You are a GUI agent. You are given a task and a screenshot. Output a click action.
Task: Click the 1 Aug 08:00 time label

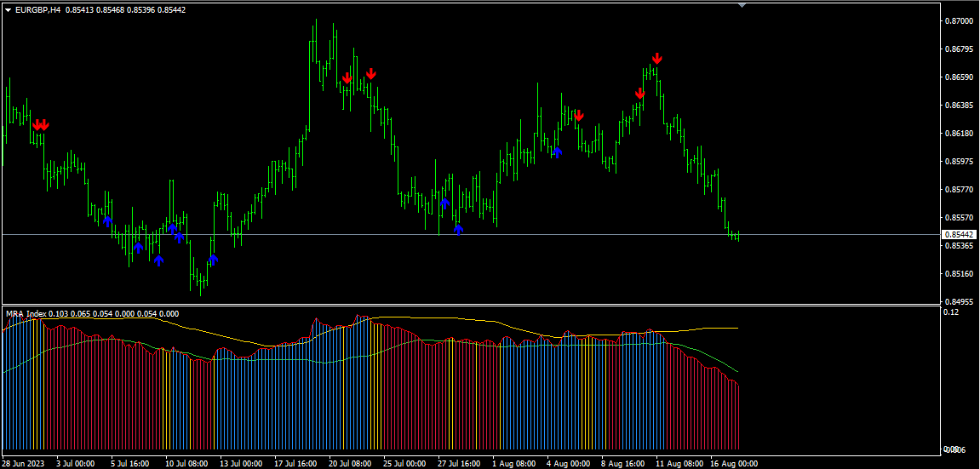tap(513, 464)
